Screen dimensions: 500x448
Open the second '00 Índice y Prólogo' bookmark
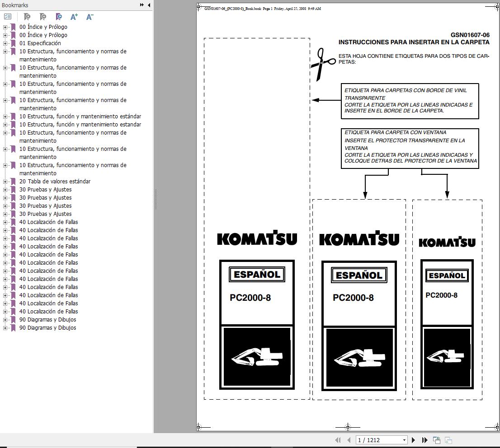point(43,35)
